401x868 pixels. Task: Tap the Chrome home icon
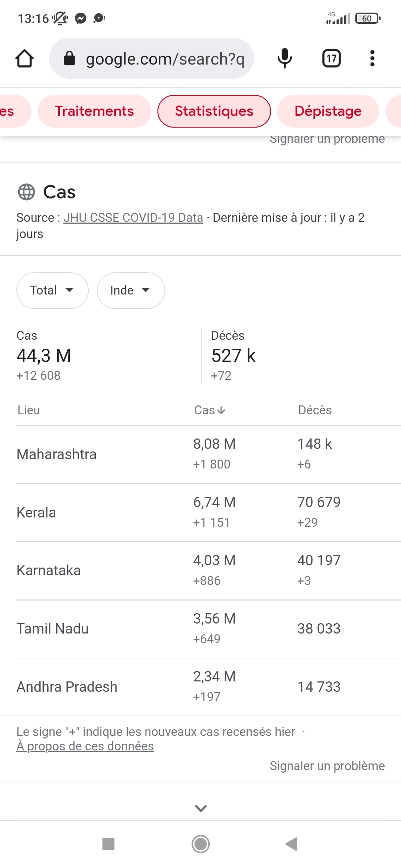(25, 59)
